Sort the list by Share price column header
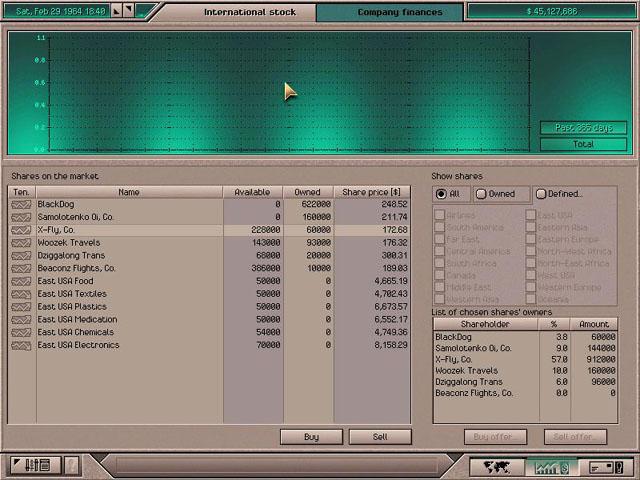Viewport: 640px width, 480px height. [x=371, y=192]
